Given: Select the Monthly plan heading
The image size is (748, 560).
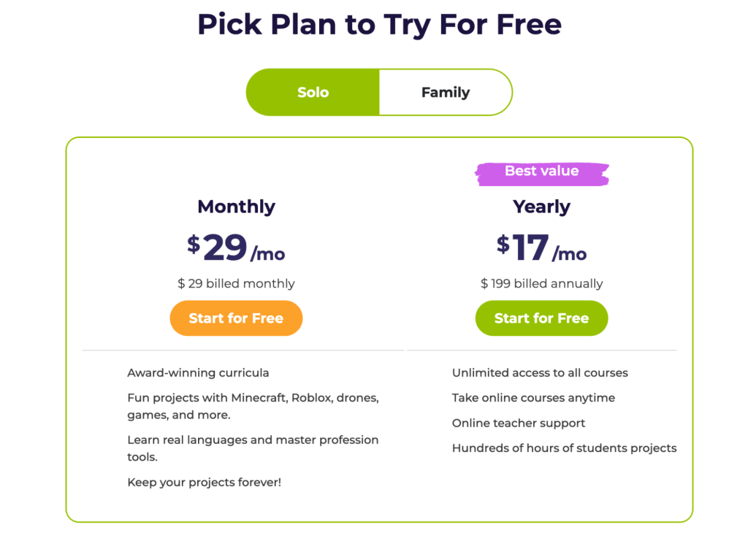Looking at the screenshot, I should [236, 207].
